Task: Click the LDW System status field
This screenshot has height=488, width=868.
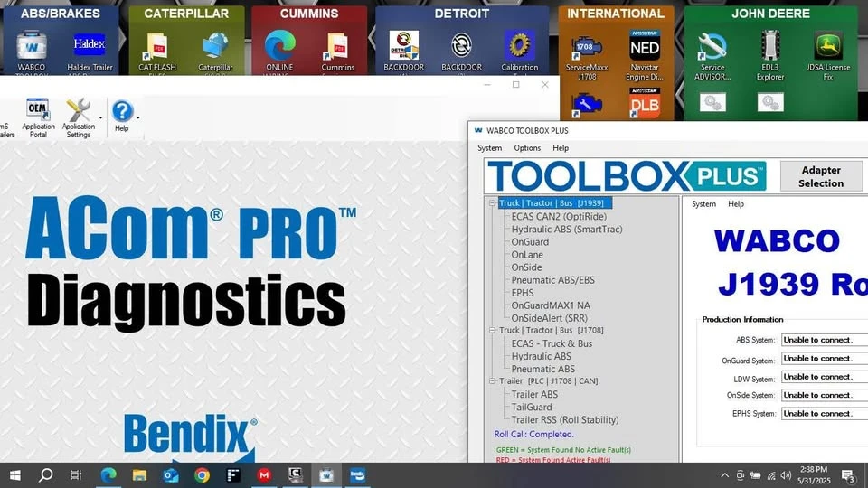Action: 825,377
